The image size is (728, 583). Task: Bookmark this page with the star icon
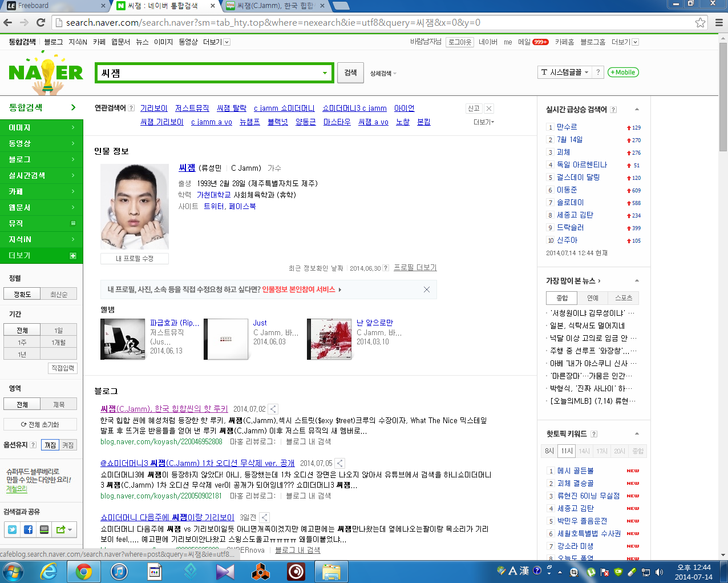coord(700,23)
